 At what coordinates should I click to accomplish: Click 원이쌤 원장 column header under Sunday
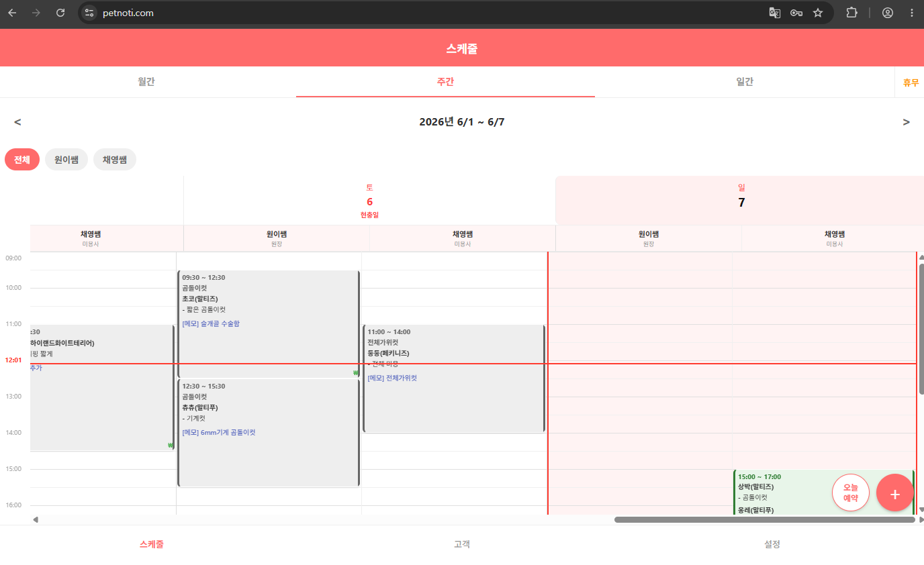tap(649, 238)
